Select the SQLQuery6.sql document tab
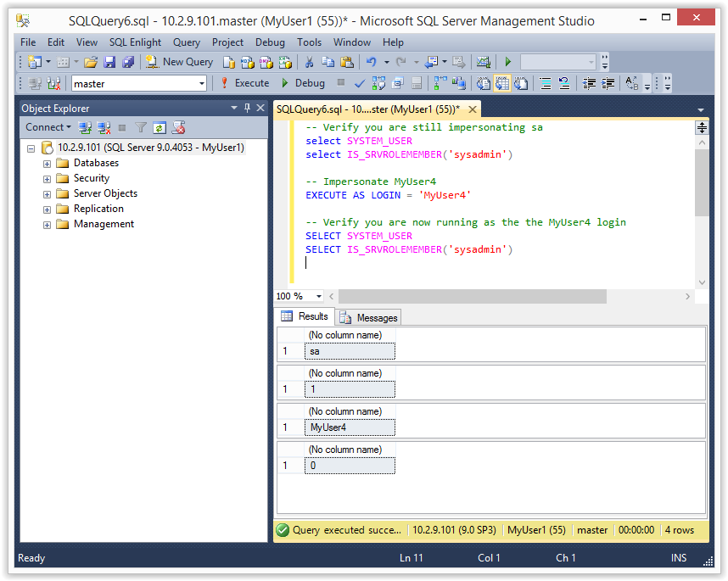 (367, 109)
